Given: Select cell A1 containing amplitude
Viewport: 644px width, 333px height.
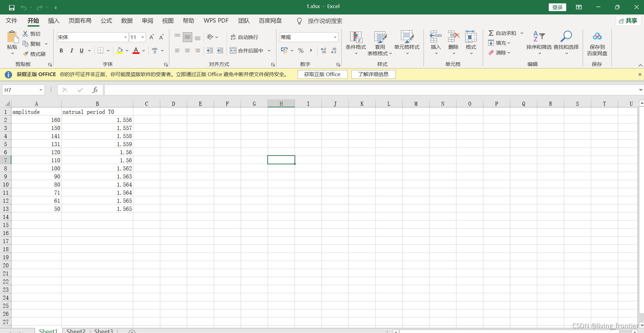Looking at the screenshot, I should pos(36,112).
